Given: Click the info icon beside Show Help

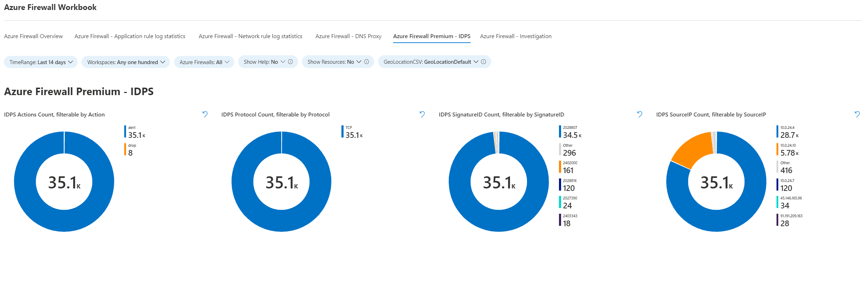Looking at the screenshot, I should click(291, 62).
